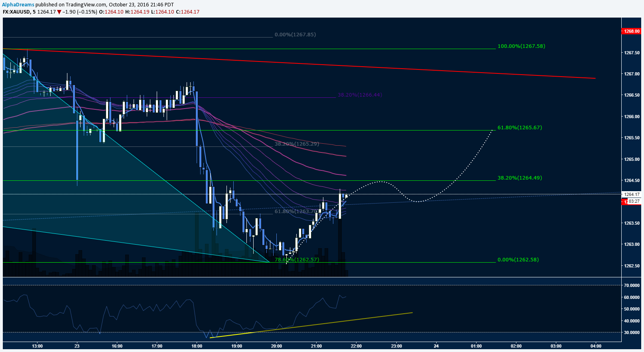644x352 pixels.
Task: Click 1265.50 on the price axis
Action: click(632, 138)
